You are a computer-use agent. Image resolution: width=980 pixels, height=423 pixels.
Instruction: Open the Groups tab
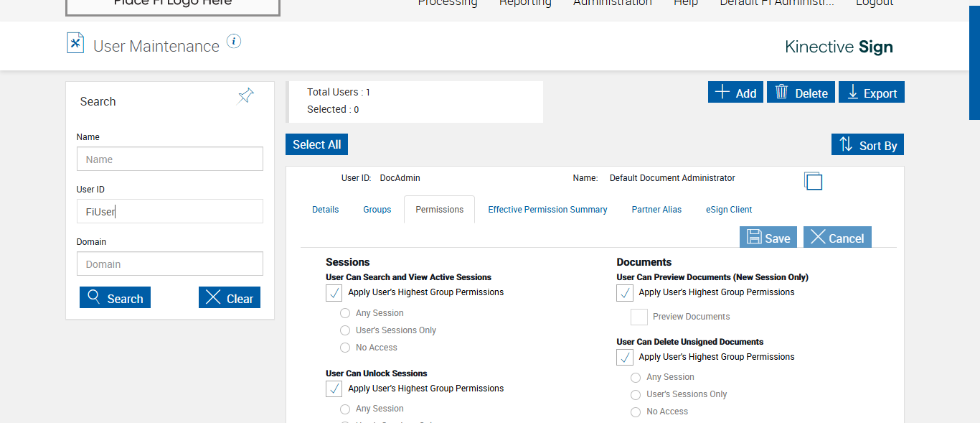[377, 210]
